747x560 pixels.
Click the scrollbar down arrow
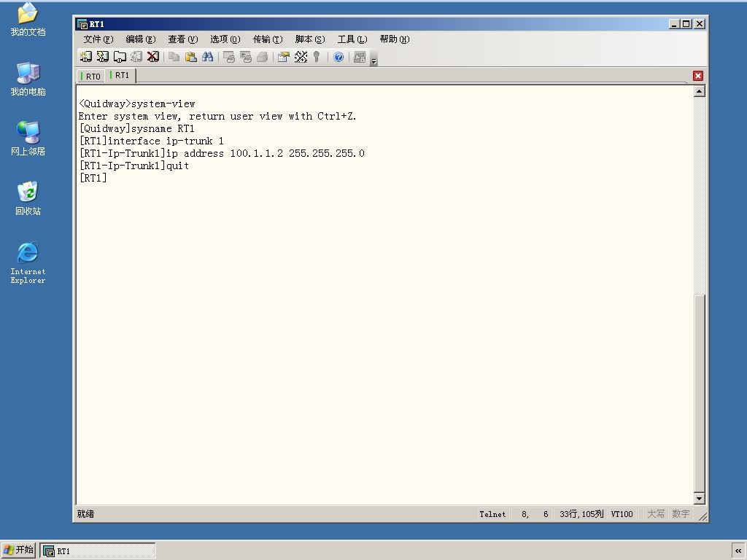(x=700, y=498)
